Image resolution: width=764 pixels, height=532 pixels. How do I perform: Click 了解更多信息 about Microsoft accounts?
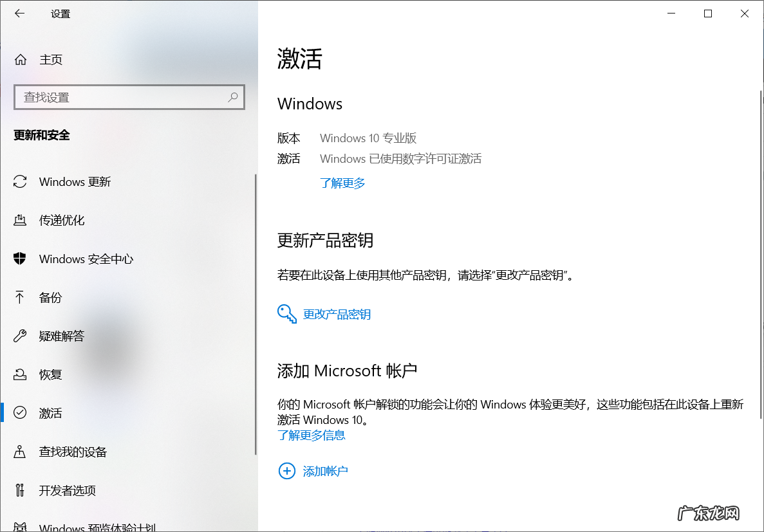(312, 435)
